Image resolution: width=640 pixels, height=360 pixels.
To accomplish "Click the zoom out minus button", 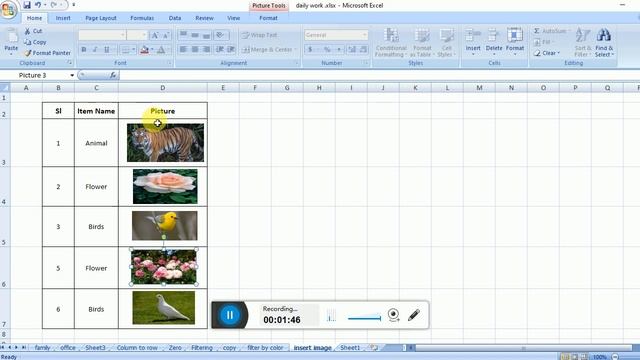I will pos(615,357).
